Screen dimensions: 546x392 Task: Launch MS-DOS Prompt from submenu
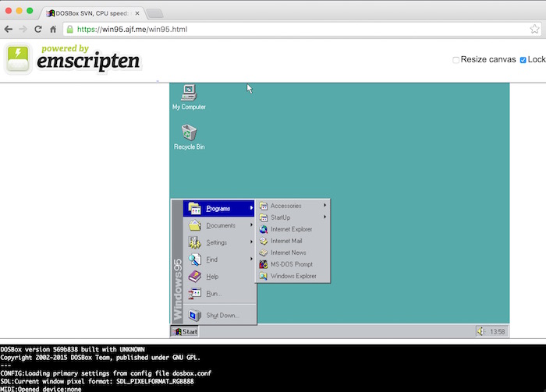click(x=291, y=264)
